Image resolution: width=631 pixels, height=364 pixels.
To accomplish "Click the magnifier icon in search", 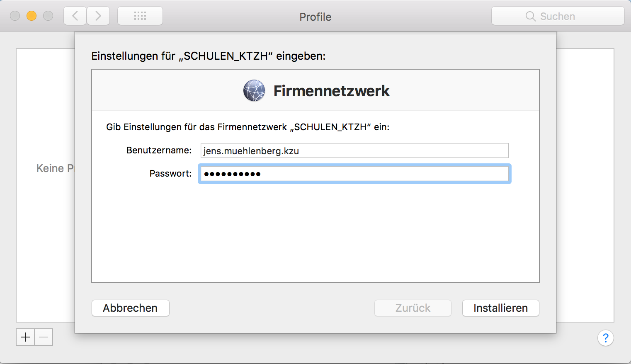I will tap(530, 16).
